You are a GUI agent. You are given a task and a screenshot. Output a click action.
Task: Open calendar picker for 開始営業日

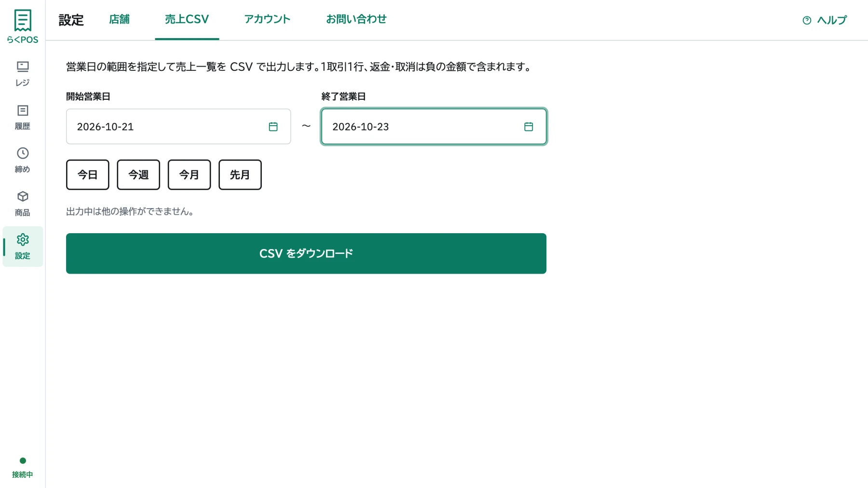pyautogui.click(x=273, y=127)
